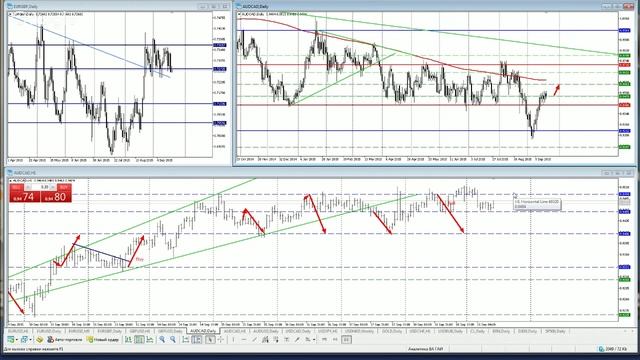This screenshot has height=360, width=640.
Task: Open the new chart toolbar icon
Action: [x=10, y=340]
